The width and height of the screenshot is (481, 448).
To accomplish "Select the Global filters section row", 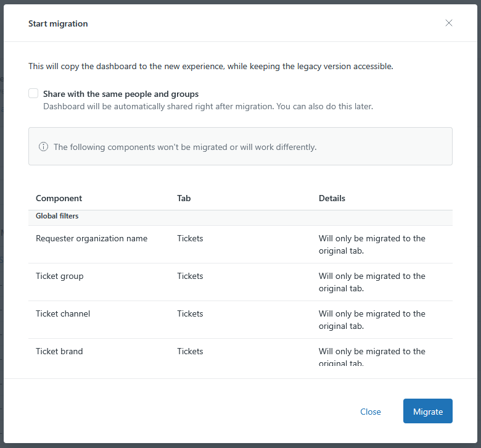I will tap(57, 217).
